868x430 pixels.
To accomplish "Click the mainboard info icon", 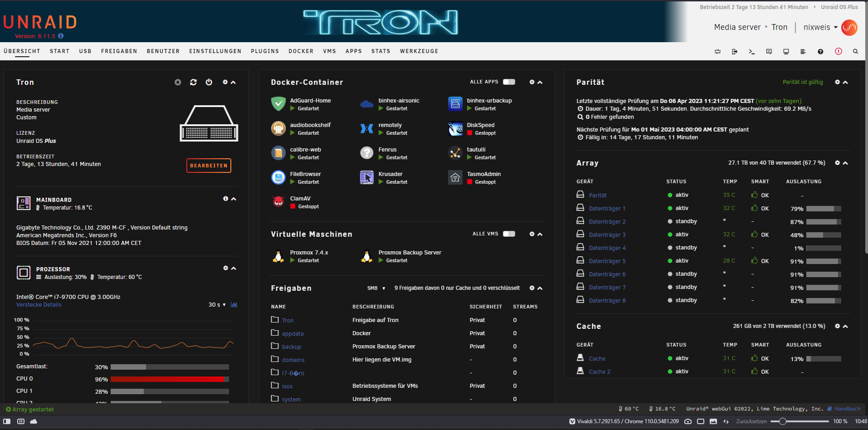I will pyautogui.click(x=225, y=199).
